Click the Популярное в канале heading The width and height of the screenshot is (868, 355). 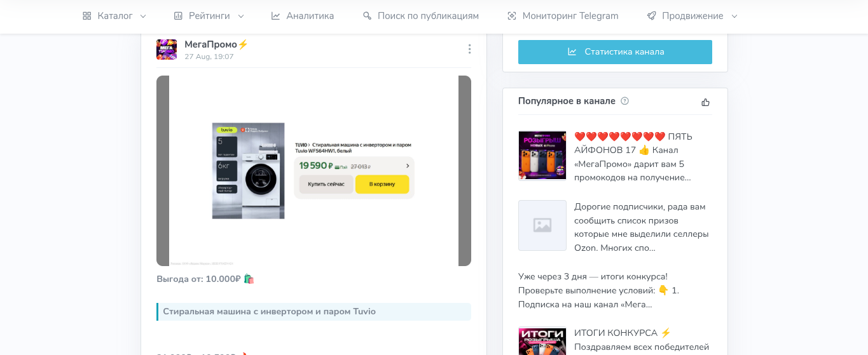coord(567,101)
